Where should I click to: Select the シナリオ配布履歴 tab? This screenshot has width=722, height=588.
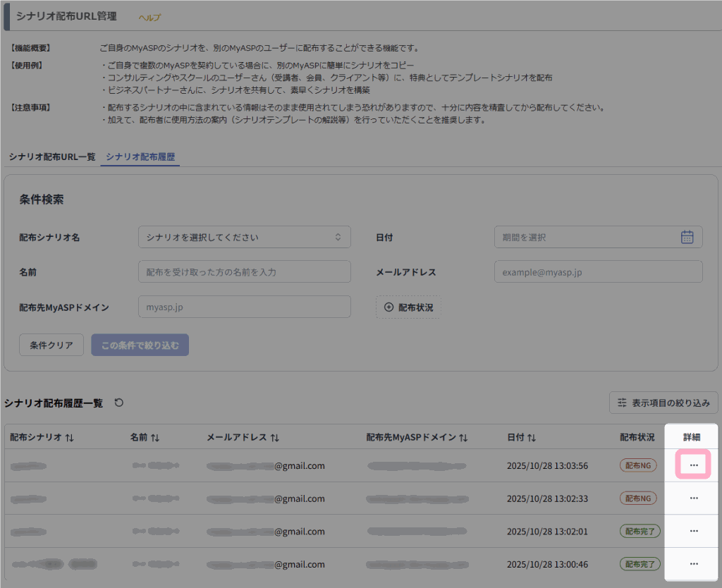pyautogui.click(x=140, y=157)
